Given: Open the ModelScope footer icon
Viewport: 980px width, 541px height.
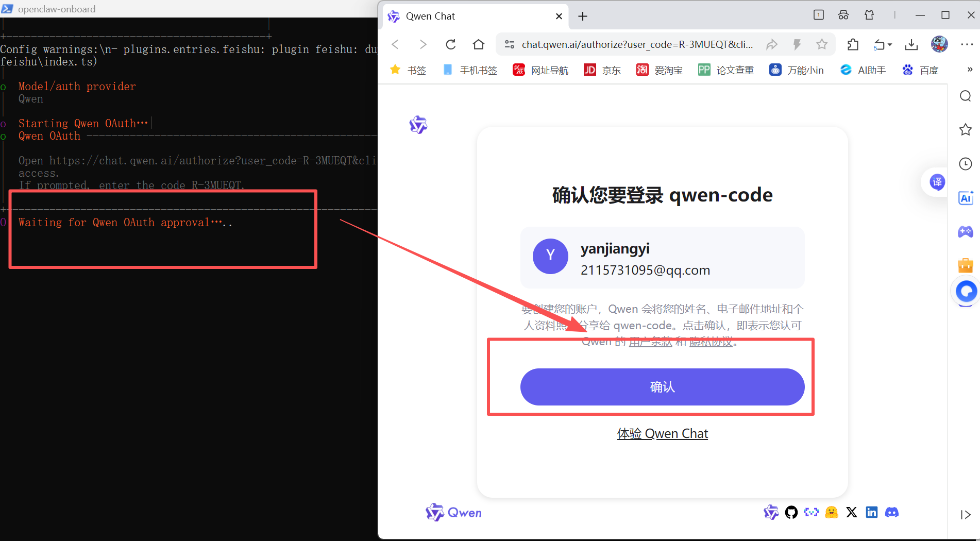Looking at the screenshot, I should 811,512.
